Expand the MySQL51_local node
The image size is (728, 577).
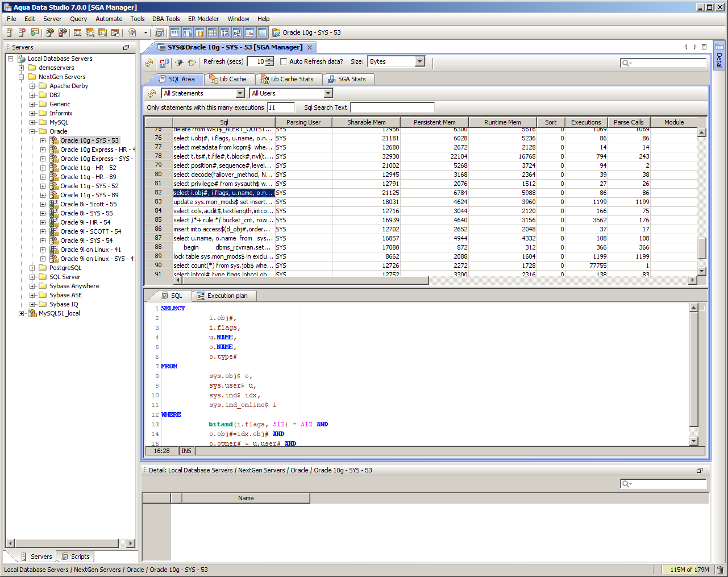(x=22, y=313)
